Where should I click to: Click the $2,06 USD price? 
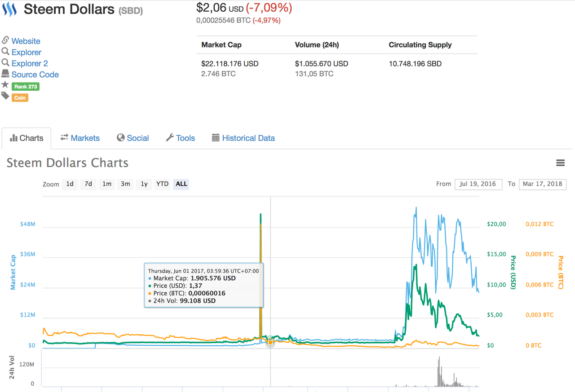click(220, 8)
